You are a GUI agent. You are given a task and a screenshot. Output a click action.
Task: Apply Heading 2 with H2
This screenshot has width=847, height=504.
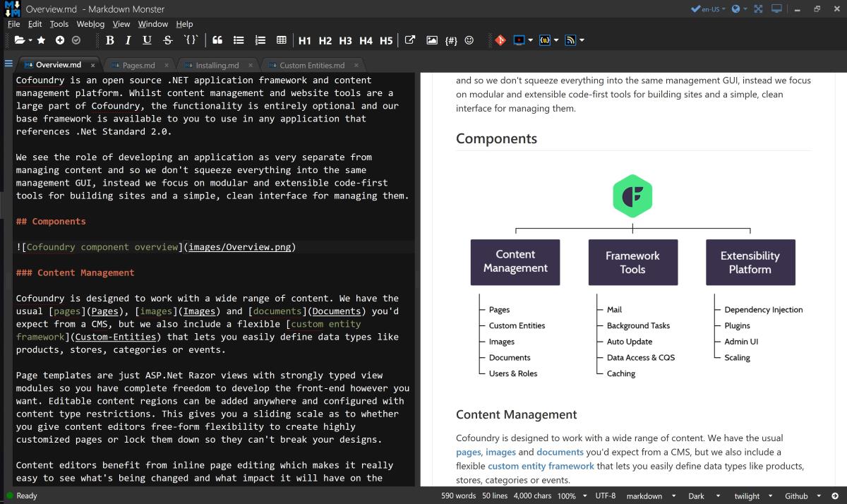click(325, 40)
